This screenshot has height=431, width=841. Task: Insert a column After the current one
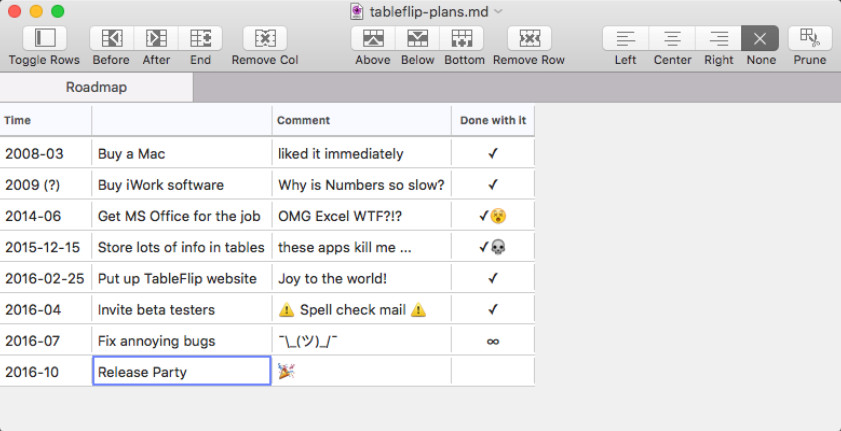[156, 38]
